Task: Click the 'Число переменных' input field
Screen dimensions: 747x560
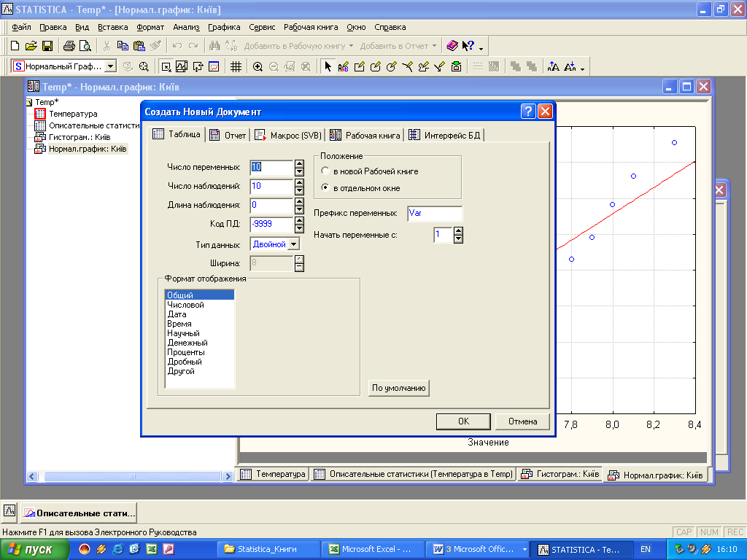Action: pos(271,167)
